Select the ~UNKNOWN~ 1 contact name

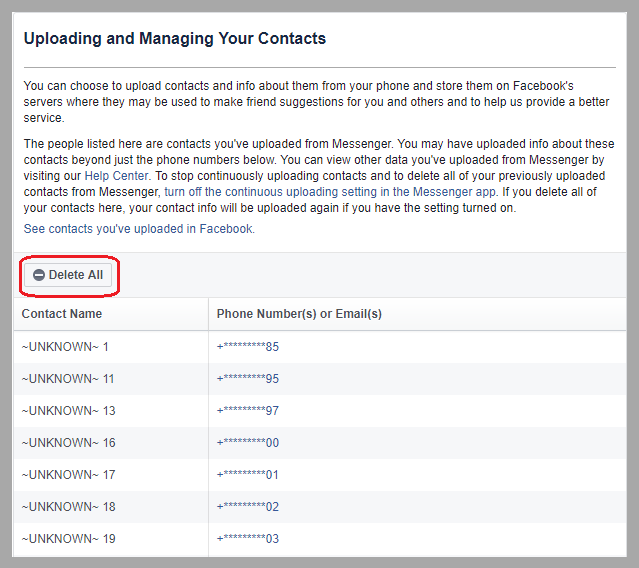click(65, 347)
